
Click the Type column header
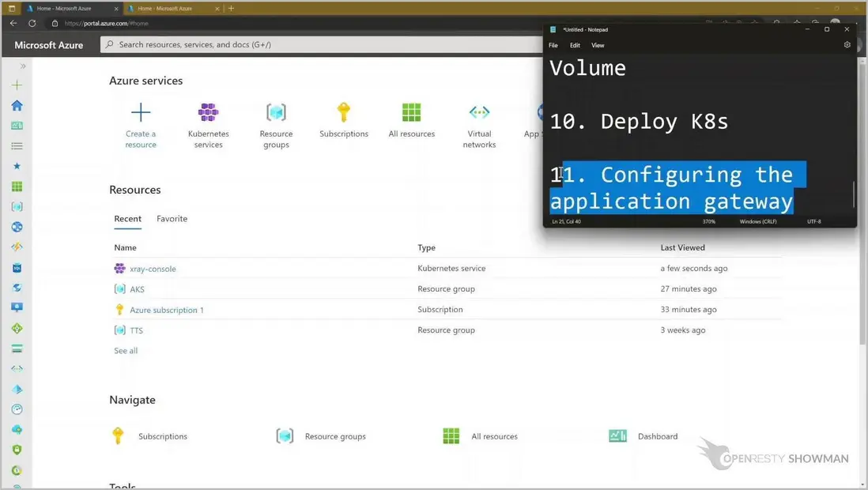(x=426, y=247)
